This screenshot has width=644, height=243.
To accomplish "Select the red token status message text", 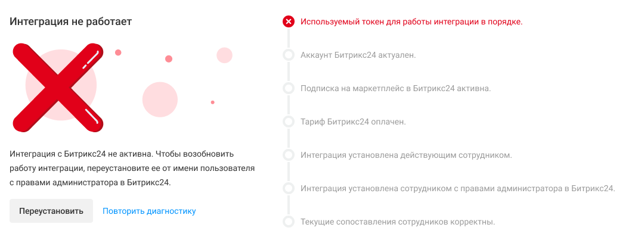I will [411, 22].
